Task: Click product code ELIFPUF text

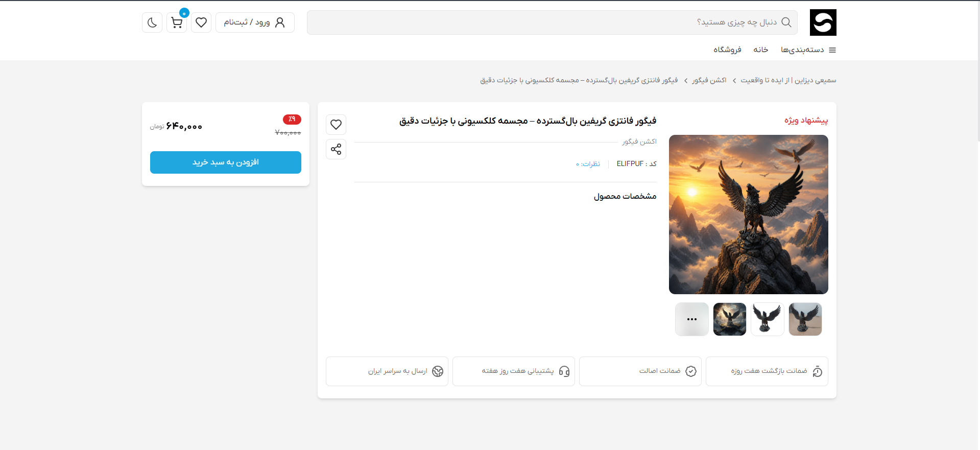Action: pos(630,163)
